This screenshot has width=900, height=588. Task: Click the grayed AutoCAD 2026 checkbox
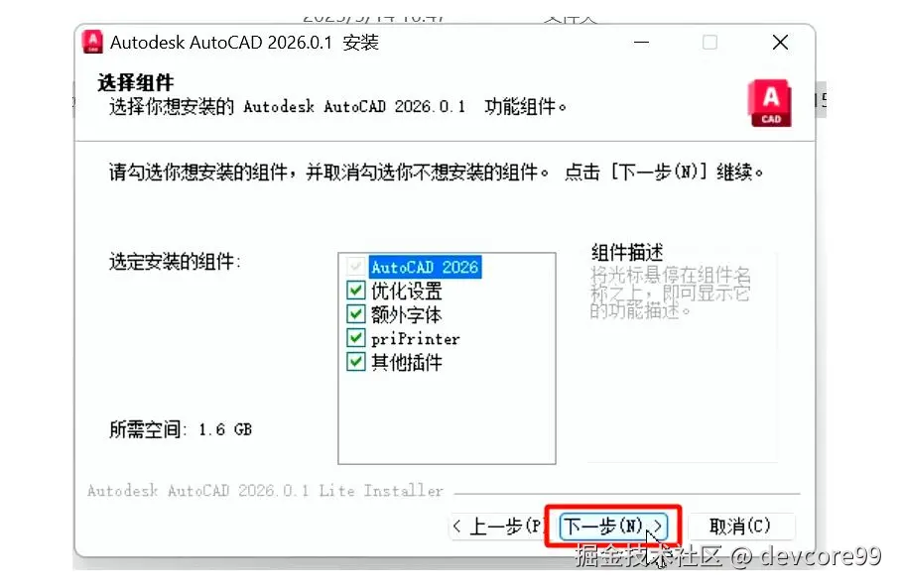[x=355, y=266]
